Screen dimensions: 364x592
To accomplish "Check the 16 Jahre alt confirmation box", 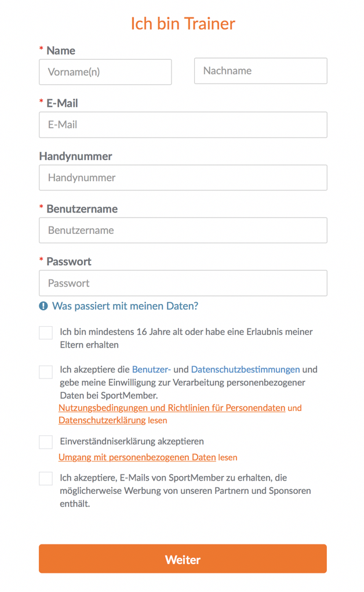I will (46, 333).
